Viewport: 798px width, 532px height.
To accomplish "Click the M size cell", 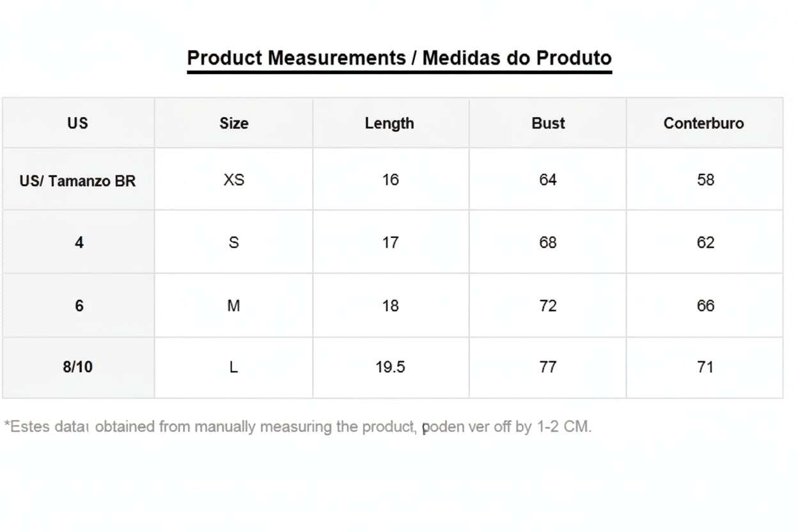I will pyautogui.click(x=233, y=306).
